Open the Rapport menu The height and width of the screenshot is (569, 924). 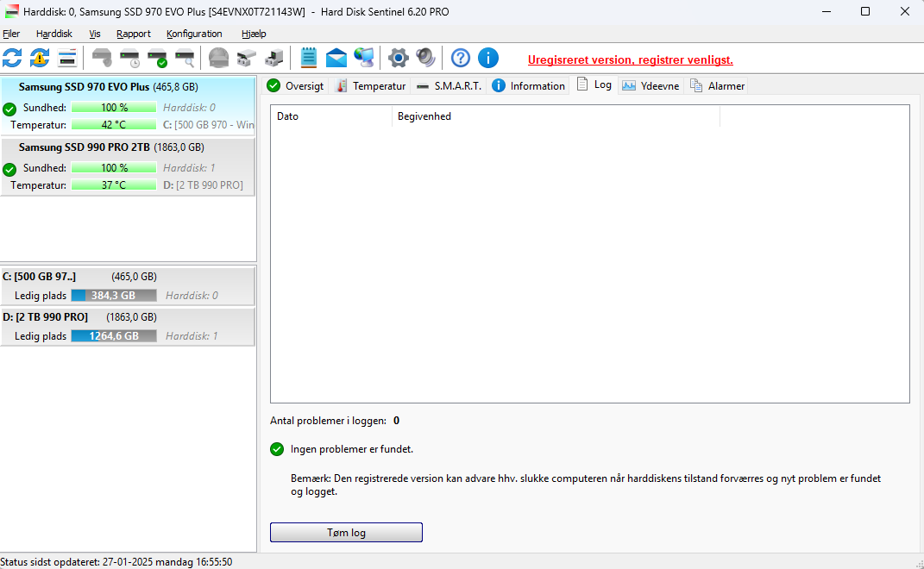[x=134, y=34]
